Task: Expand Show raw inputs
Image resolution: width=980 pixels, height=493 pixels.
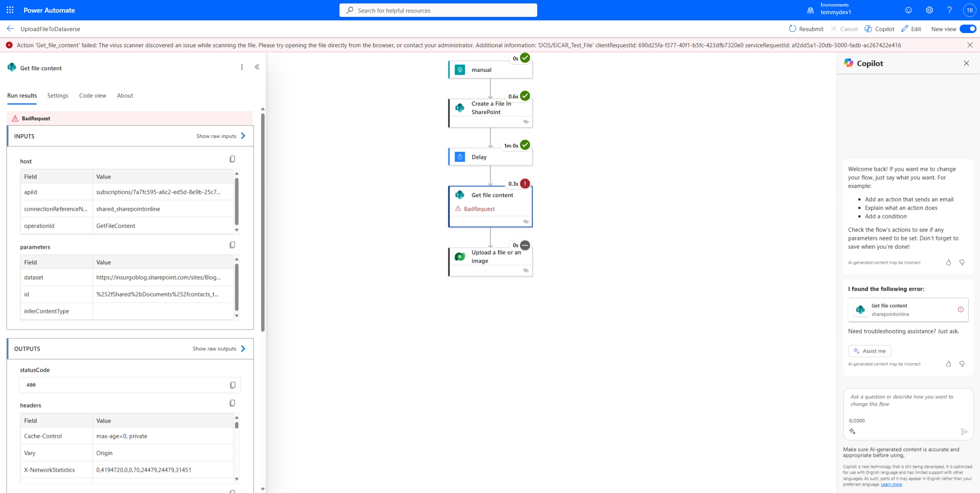Action: (x=221, y=136)
